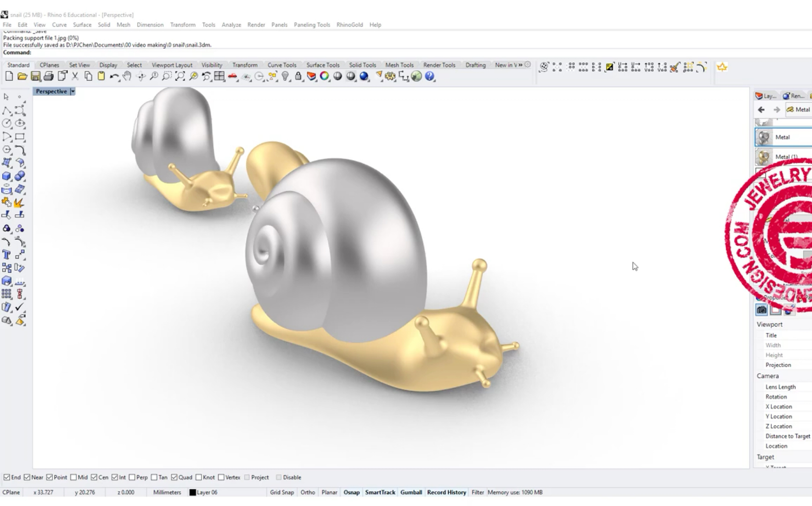Expand the Target section in the panel

coord(765,457)
